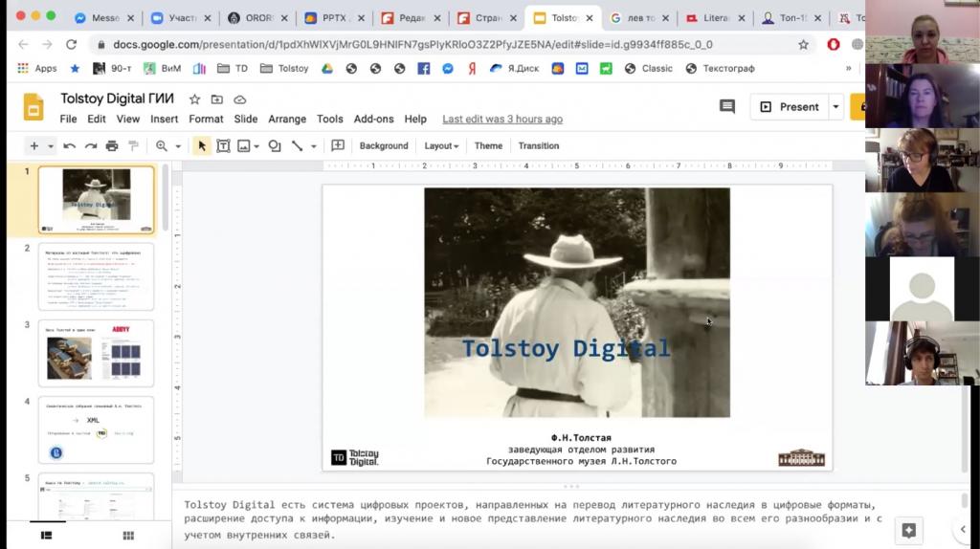Open the View menu

[x=127, y=119]
